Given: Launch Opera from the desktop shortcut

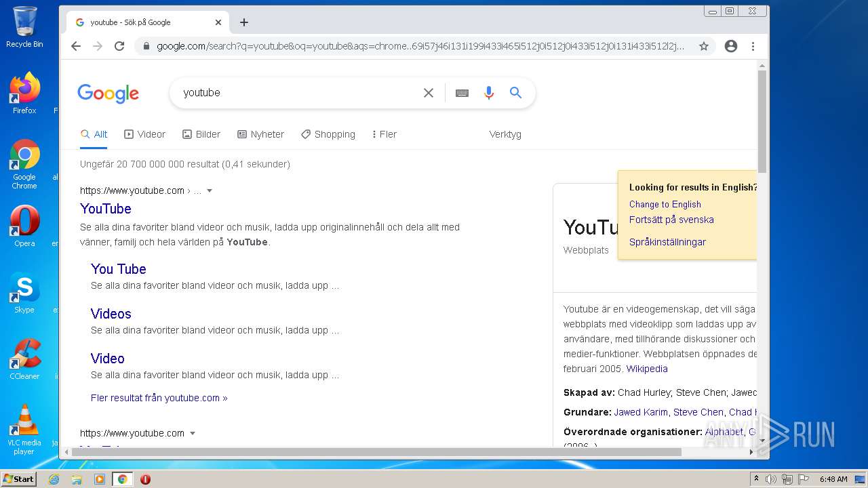Looking at the screenshot, I should coord(24,226).
